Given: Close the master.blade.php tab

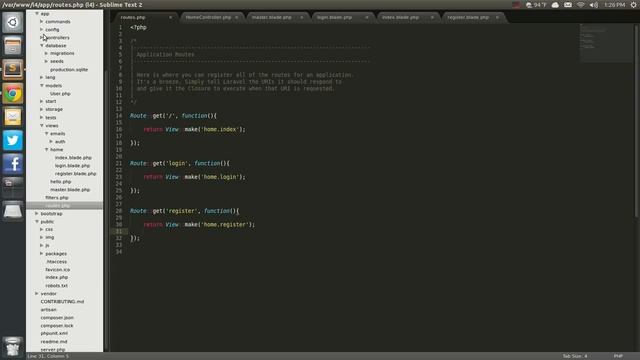Looking at the screenshot, I should click(x=302, y=18).
